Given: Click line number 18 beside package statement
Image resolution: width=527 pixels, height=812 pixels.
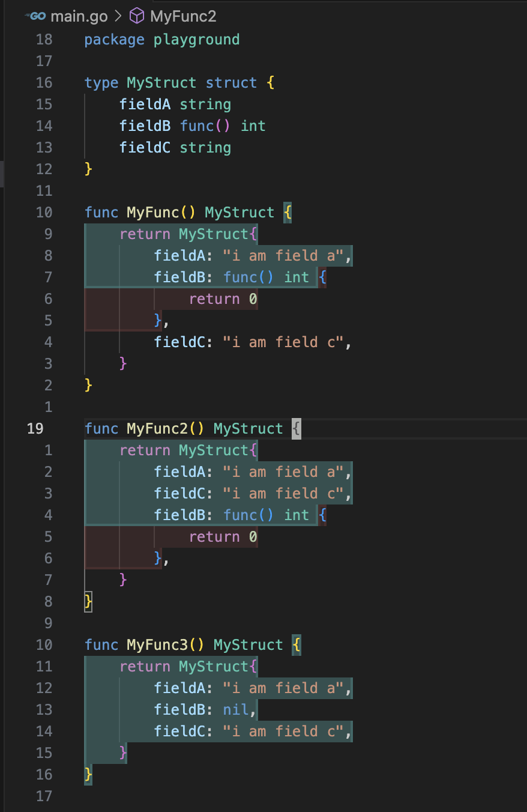Looking at the screenshot, I should (44, 40).
